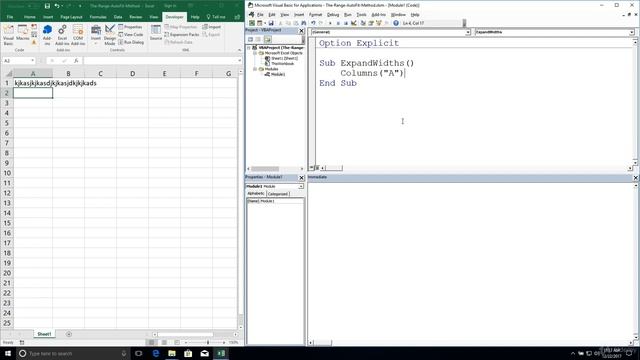Undo in VBA toolbar
The height and width of the screenshot is (360, 640).
(x=313, y=23)
